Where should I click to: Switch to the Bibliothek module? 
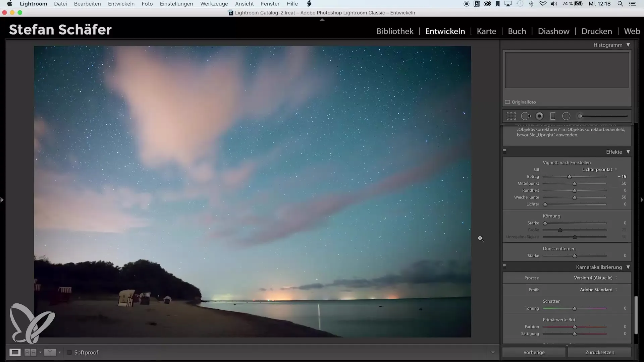tap(395, 31)
